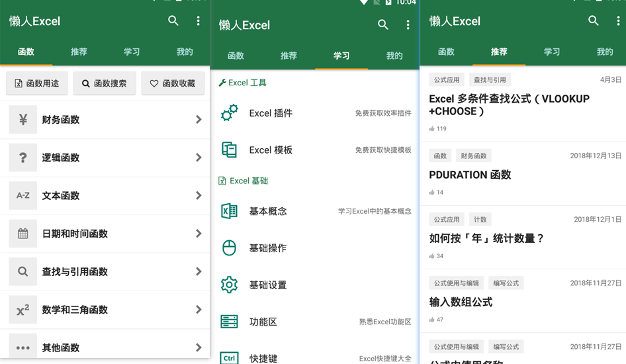Image resolution: width=626 pixels, height=364 pixels.
Task: Click the ellipsis icon for 其他函数
Action: 22,347
